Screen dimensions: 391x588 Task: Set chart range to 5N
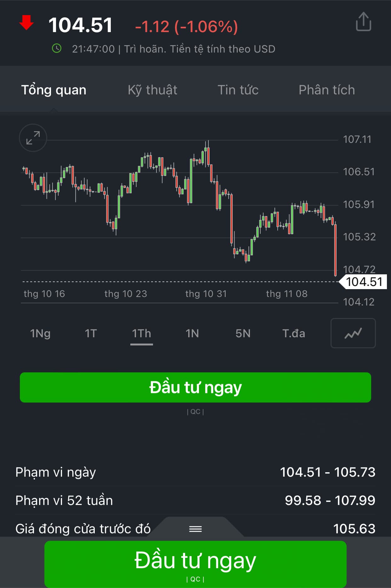click(x=243, y=333)
